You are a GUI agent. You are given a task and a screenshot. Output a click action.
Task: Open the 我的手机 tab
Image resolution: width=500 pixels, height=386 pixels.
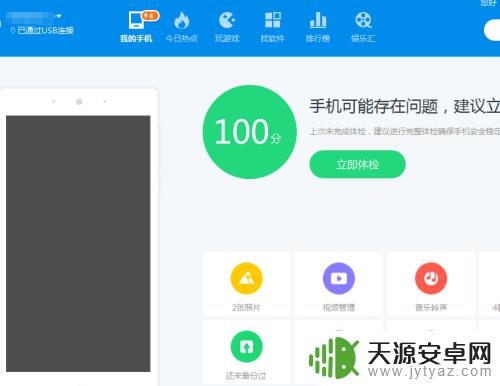click(136, 27)
